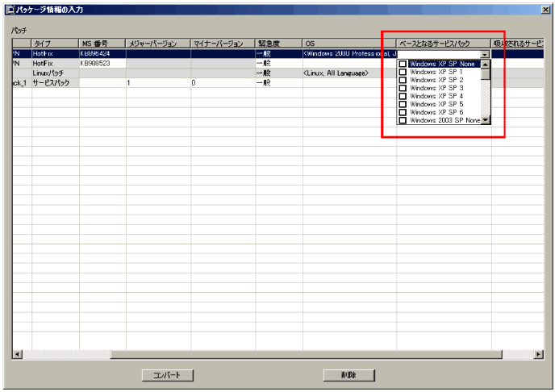The width and height of the screenshot is (555, 392).
Task: Click minor version cell containing 0
Action: [x=223, y=83]
